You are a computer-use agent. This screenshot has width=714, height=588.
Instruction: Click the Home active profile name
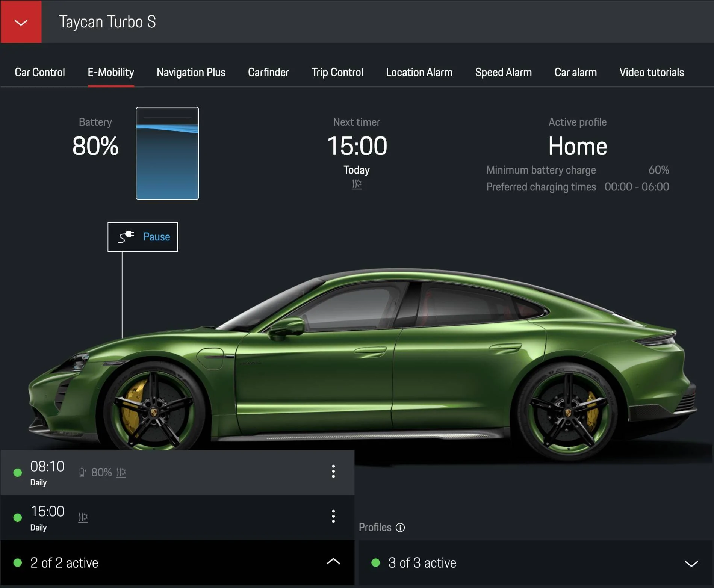578,146
